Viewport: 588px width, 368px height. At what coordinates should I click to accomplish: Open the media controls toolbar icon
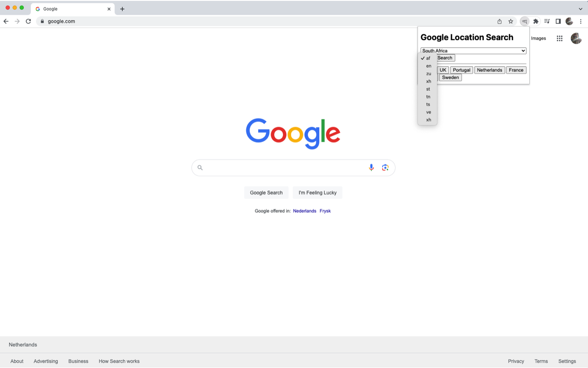pos(547,21)
